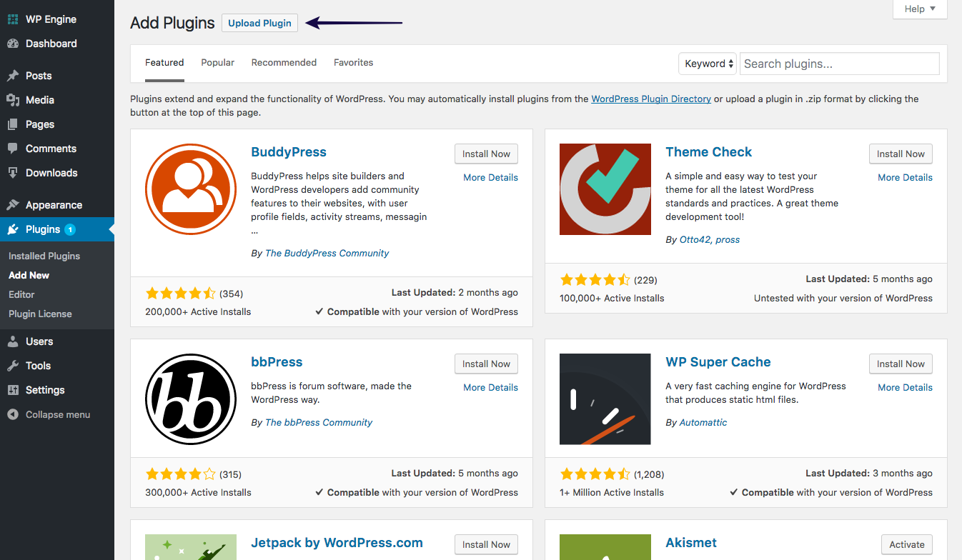
Task: Switch to the Popular tab
Action: 218,63
